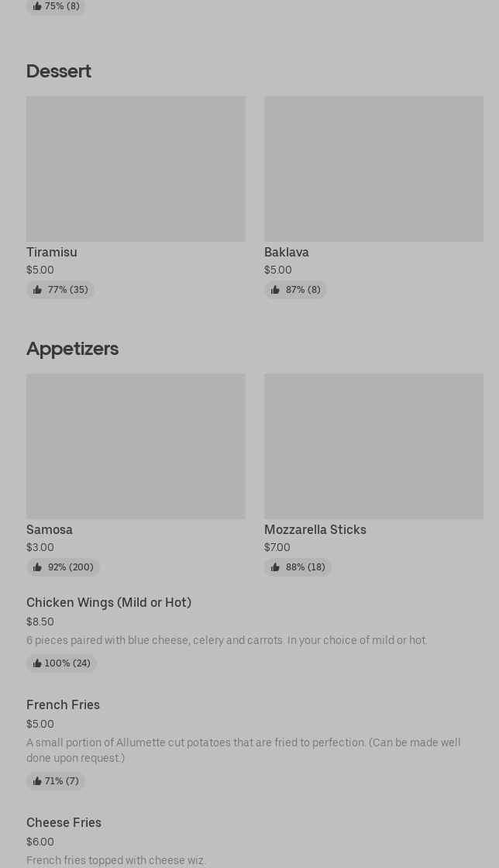Click the Chicken Wings thumbs-up icon
Viewport: 499px width, 868px height.
pyautogui.click(x=37, y=663)
